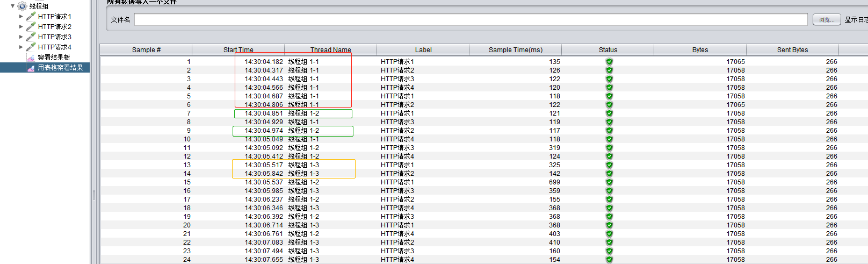Click the HTTP请求3 sampler pipette icon
Image resolution: width=868 pixels, height=264 pixels.
31,37
